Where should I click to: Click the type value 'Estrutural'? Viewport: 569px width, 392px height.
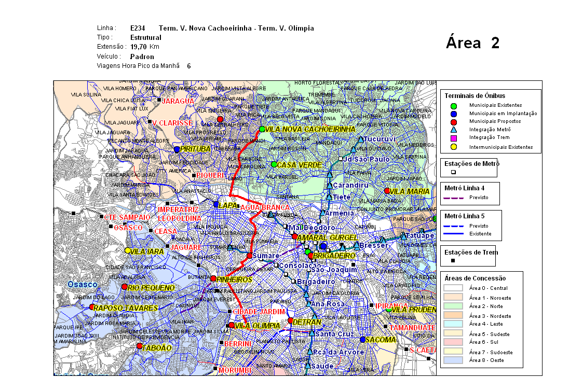pos(145,38)
